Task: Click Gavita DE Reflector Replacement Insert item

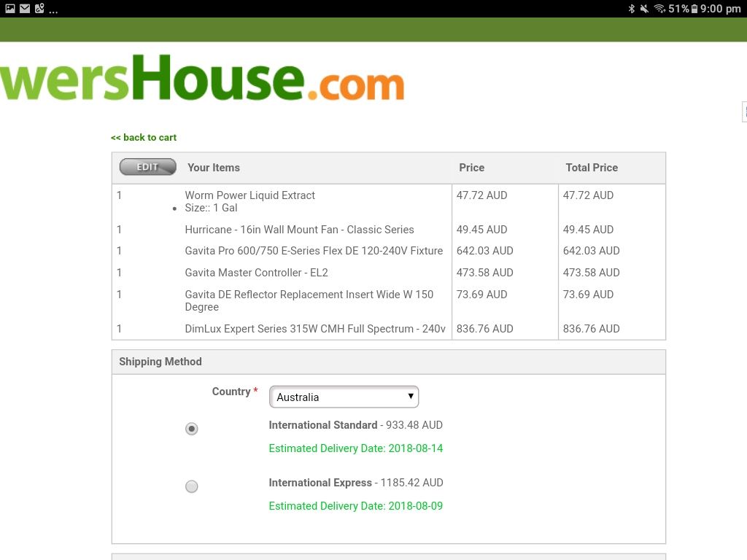Action: click(x=309, y=300)
